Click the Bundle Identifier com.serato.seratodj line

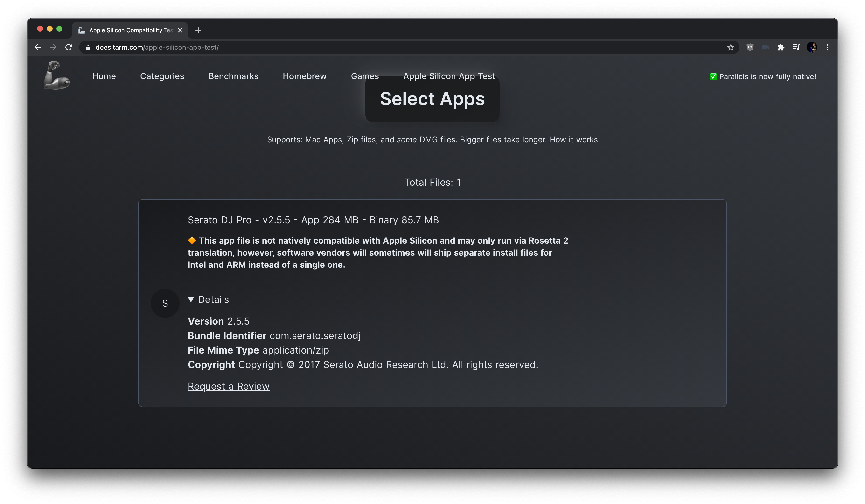coord(274,336)
